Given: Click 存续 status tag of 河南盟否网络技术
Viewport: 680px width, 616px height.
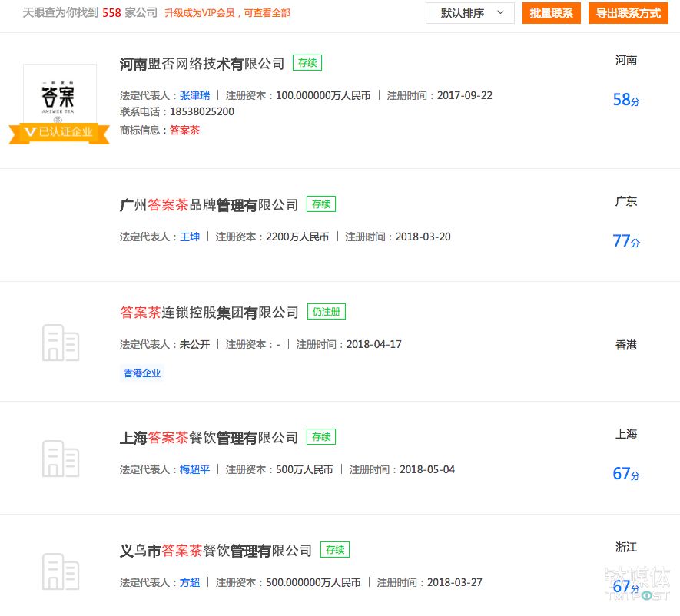Looking at the screenshot, I should [x=307, y=63].
